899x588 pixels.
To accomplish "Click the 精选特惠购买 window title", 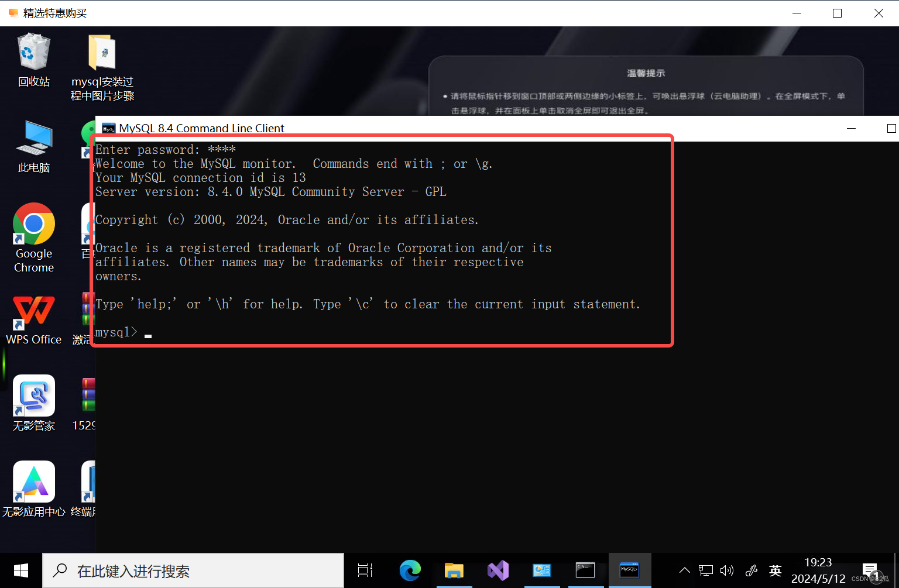I will 55,13.
